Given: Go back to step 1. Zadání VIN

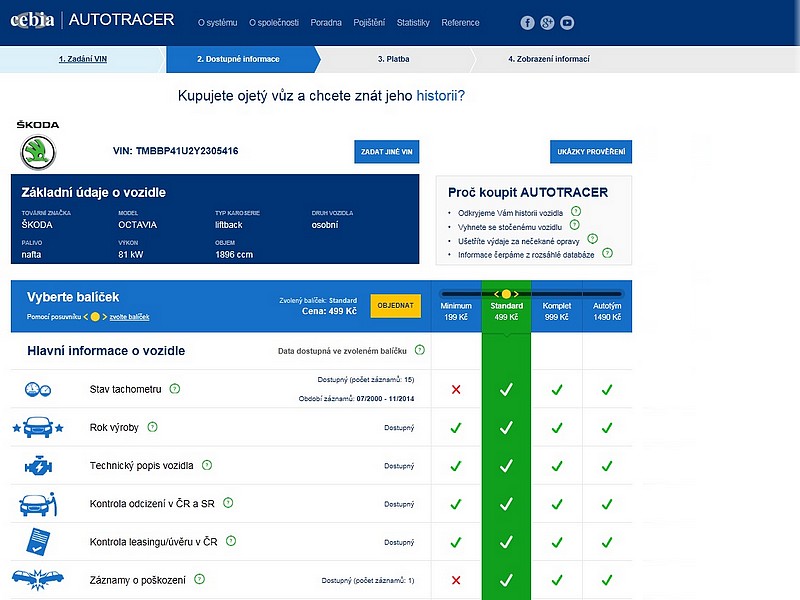Looking at the screenshot, I should [x=83, y=59].
